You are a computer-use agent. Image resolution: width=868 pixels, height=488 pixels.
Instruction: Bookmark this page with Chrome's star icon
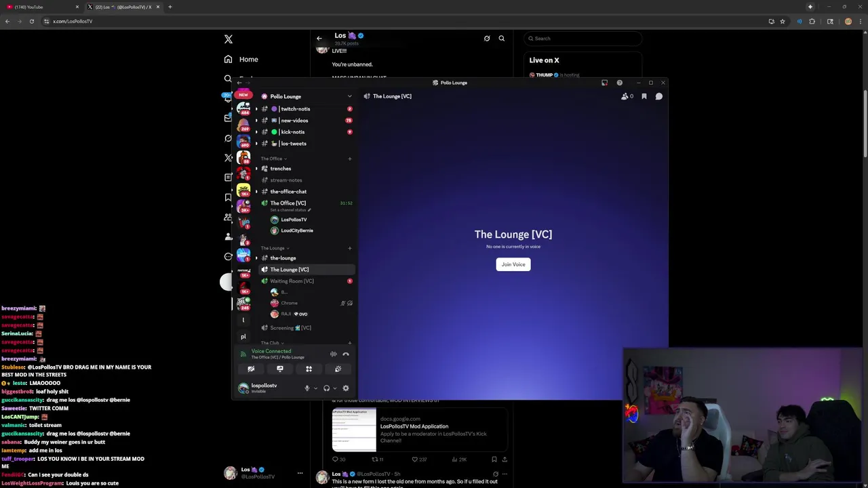[x=783, y=21]
